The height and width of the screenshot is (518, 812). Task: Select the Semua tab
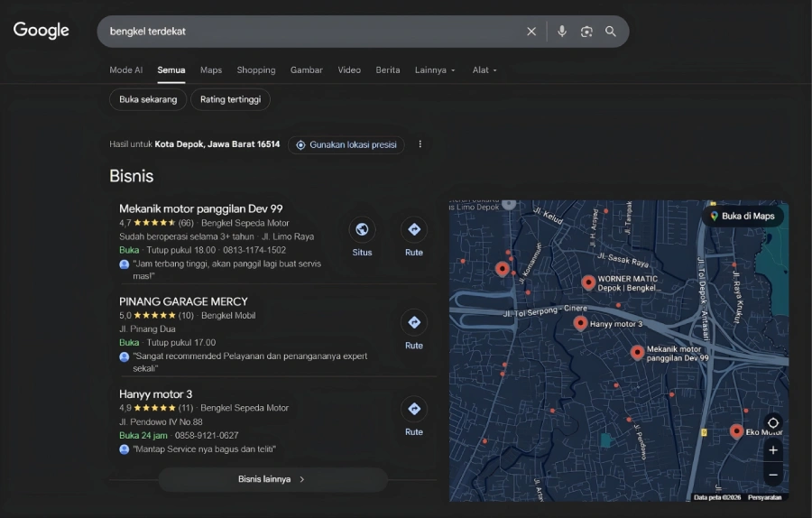[171, 69]
